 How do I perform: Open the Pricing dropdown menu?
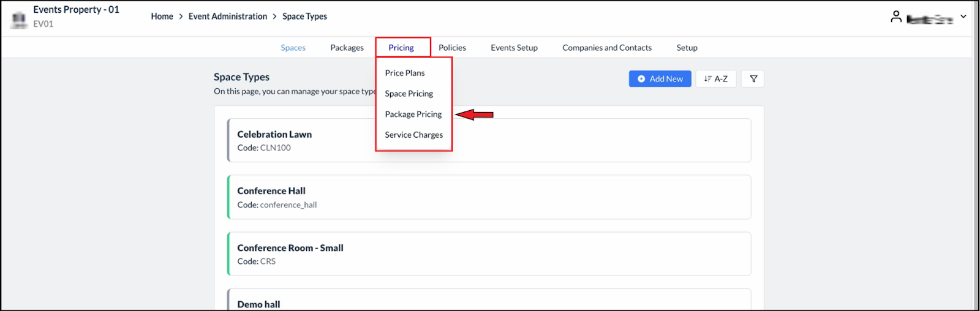pos(401,48)
